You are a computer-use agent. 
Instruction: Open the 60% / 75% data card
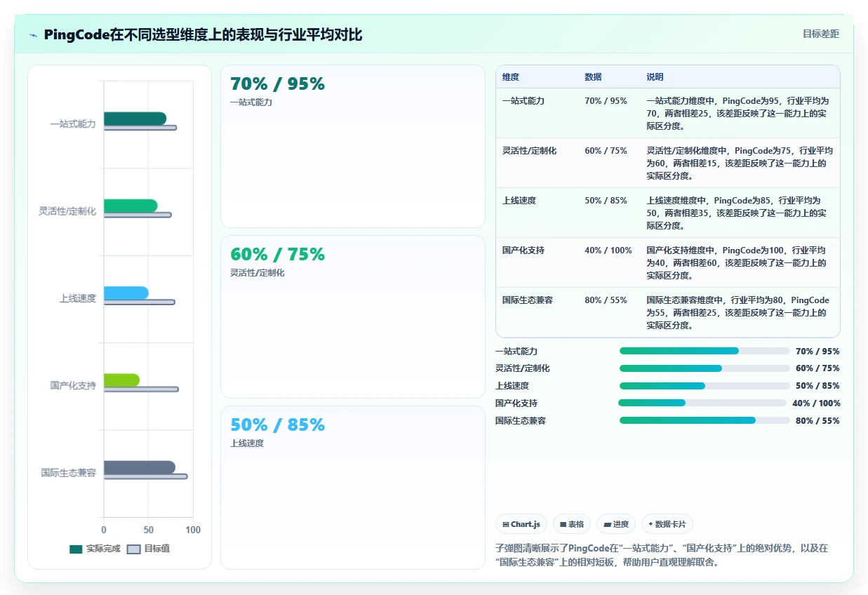click(x=353, y=316)
